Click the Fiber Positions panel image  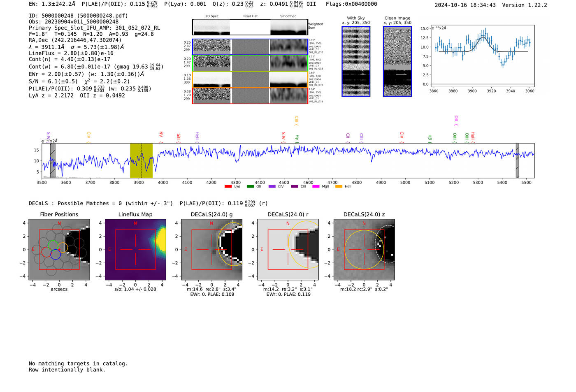(59, 250)
